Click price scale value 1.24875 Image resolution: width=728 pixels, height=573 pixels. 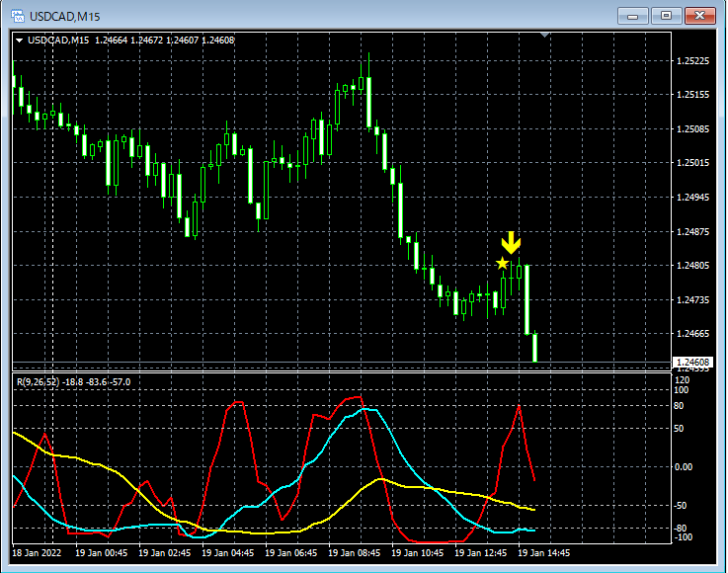tap(692, 232)
